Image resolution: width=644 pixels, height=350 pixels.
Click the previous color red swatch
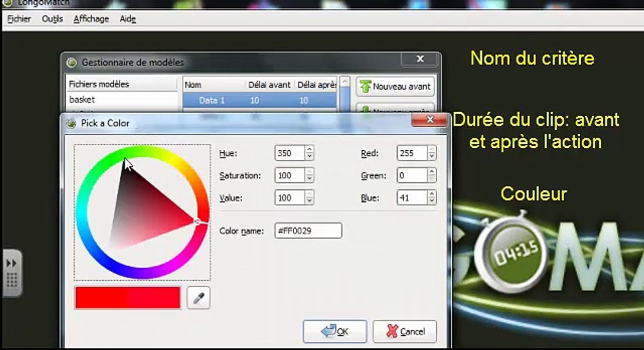(x=101, y=297)
